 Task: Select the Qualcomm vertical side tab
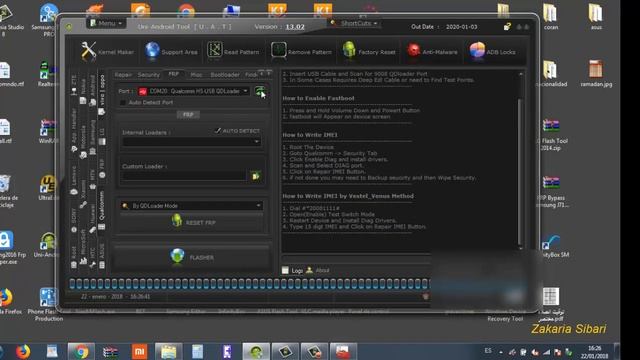(x=102, y=209)
